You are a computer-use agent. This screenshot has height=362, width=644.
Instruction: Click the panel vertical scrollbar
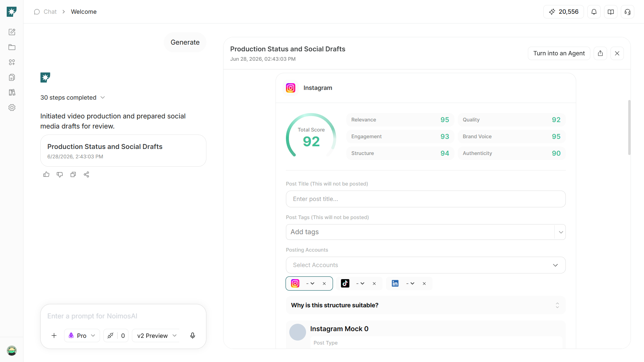click(629, 127)
